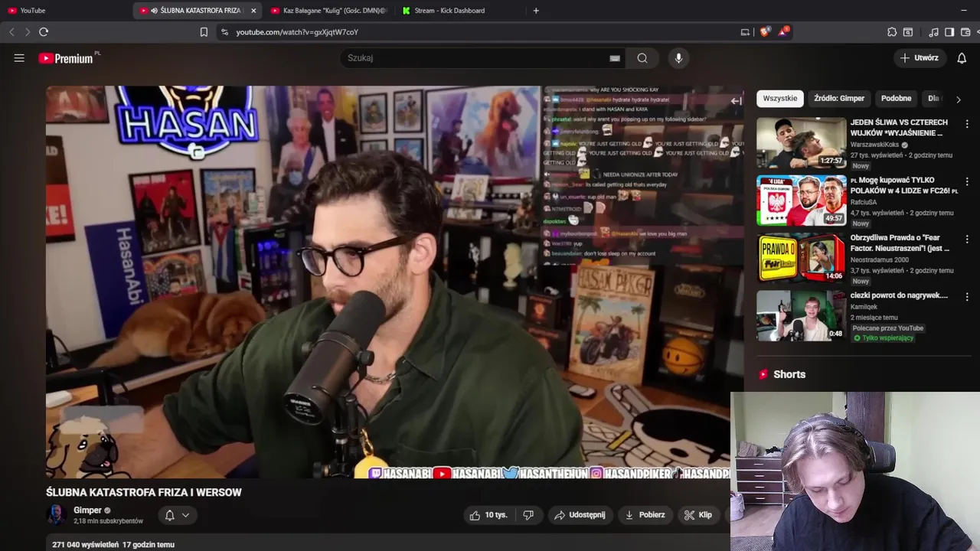Image resolution: width=980 pixels, height=551 pixels.
Task: Close the ŚLUBNA KATASTROFA FRIZA tab
Action: point(253,11)
